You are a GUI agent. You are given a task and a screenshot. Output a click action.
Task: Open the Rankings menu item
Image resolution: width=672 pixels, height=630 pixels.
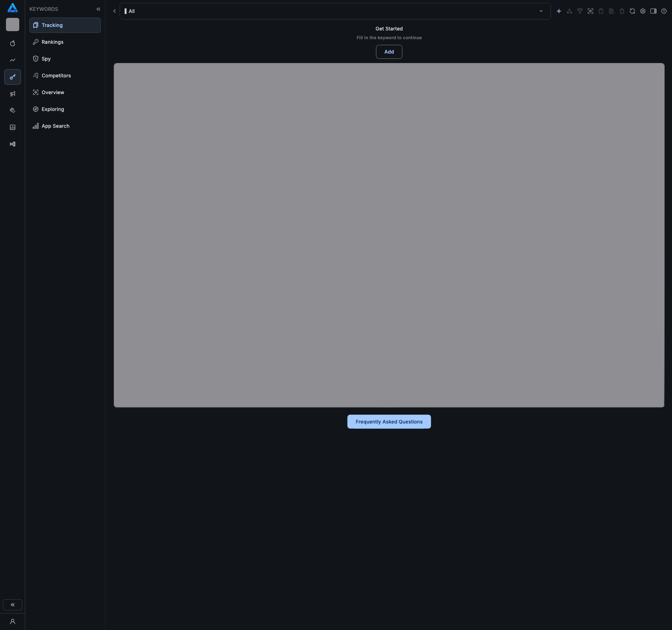tap(52, 42)
